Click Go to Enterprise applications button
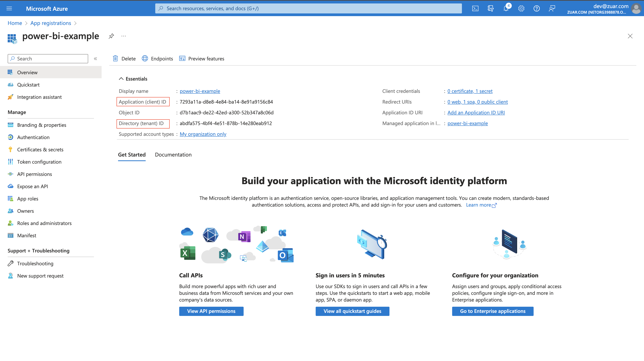 [493, 311]
